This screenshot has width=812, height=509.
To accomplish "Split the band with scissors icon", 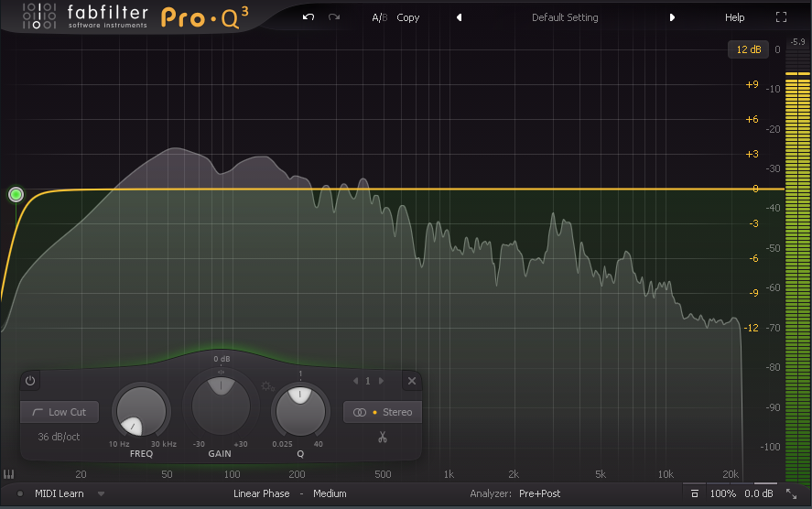I will pyautogui.click(x=383, y=438).
